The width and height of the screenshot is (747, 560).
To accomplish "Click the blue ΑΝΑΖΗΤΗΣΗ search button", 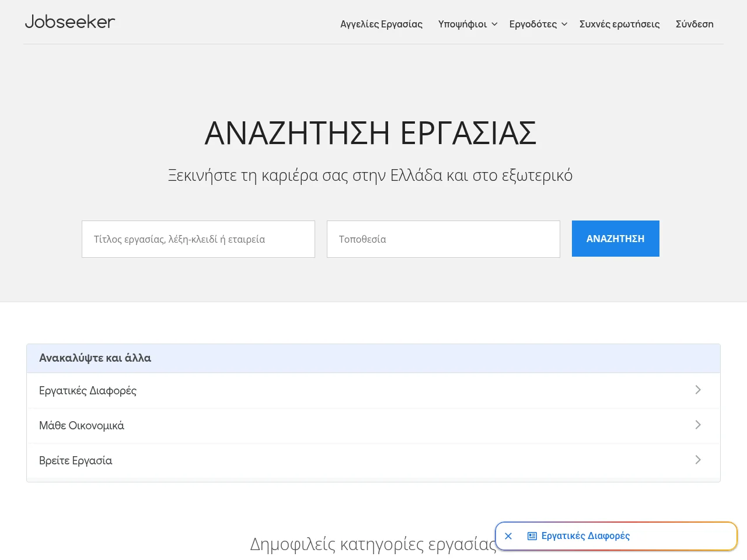I will click(x=616, y=239).
